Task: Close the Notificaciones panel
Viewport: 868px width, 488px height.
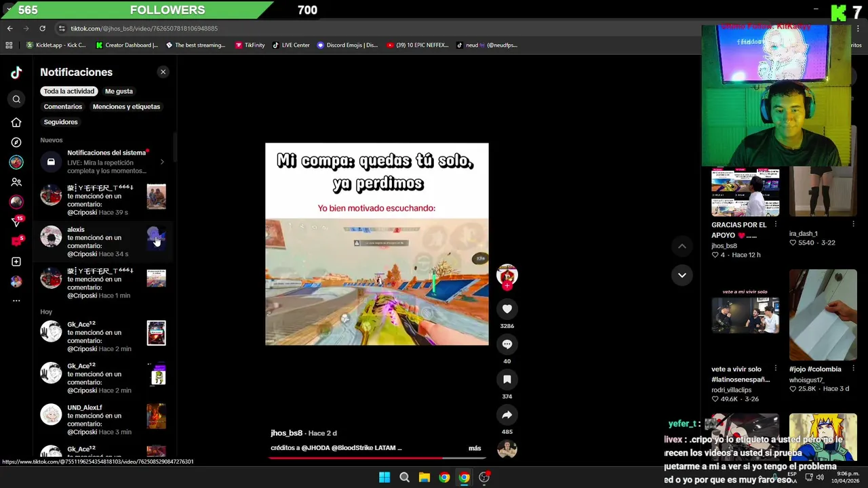Action: [x=163, y=72]
